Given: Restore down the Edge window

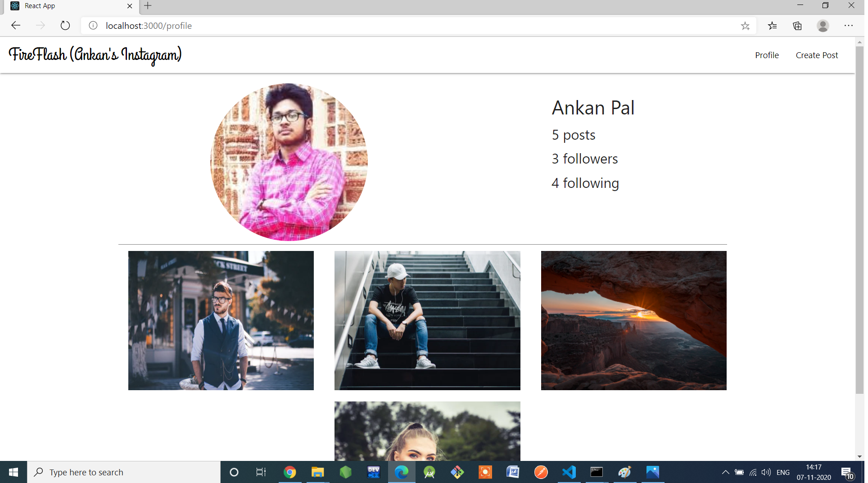Looking at the screenshot, I should [x=825, y=5].
